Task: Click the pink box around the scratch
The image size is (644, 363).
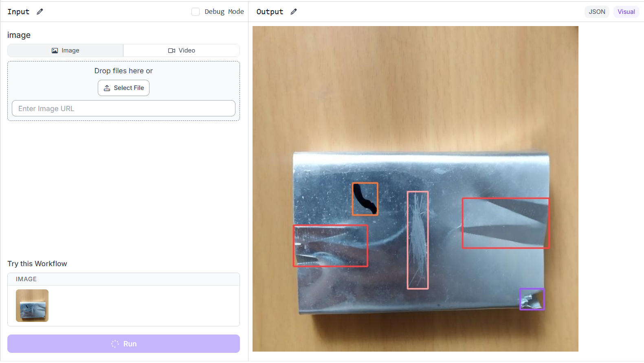Action: point(418,240)
